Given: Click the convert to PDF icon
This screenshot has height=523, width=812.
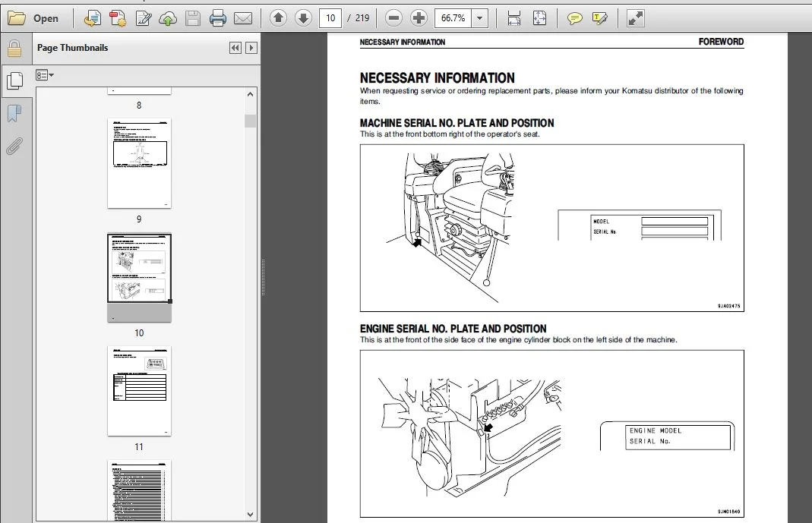Looking at the screenshot, I should tap(93, 18).
